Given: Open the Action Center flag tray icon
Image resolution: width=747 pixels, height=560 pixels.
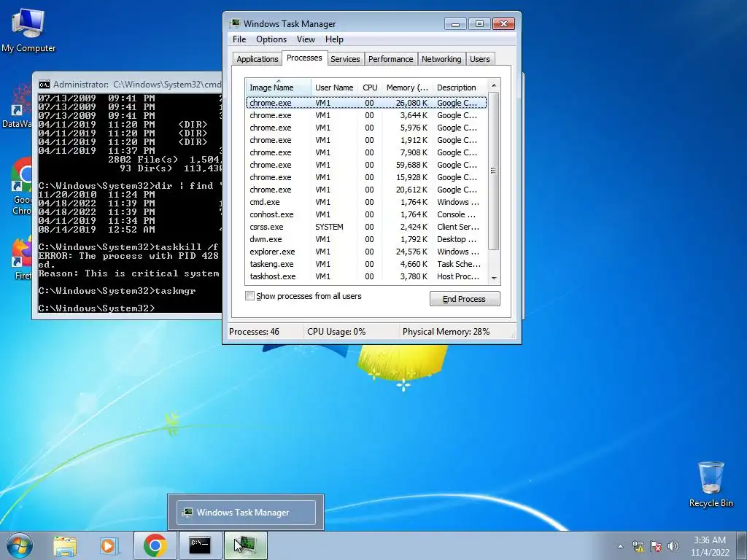Looking at the screenshot, I should click(x=656, y=546).
